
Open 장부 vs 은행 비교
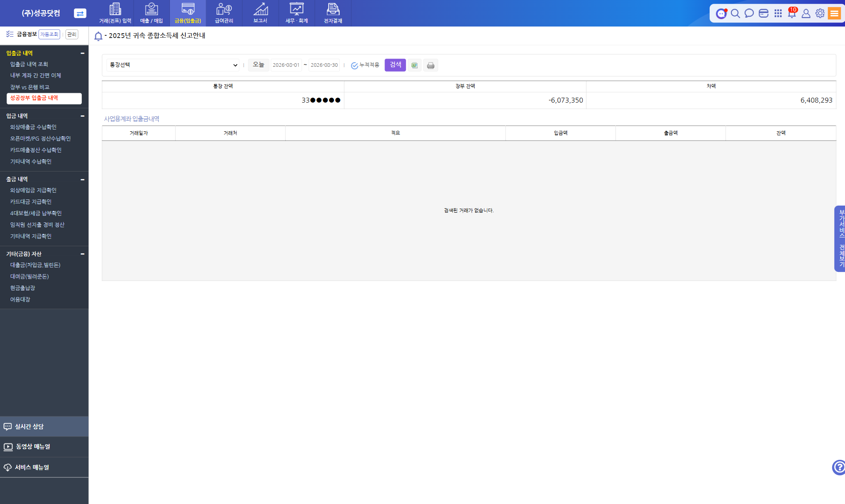click(x=30, y=87)
